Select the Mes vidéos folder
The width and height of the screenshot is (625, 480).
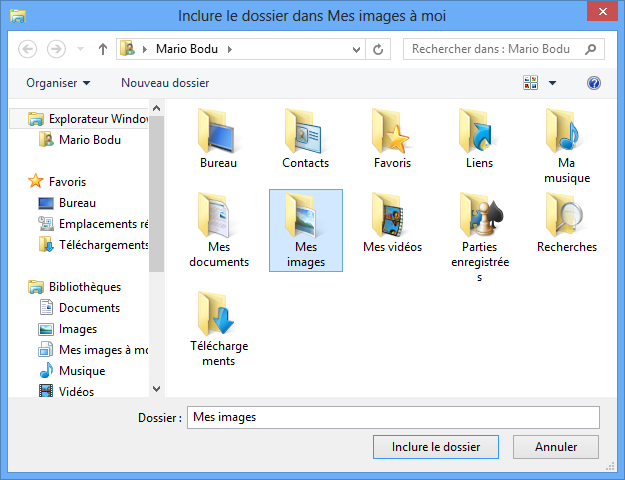coord(392,222)
